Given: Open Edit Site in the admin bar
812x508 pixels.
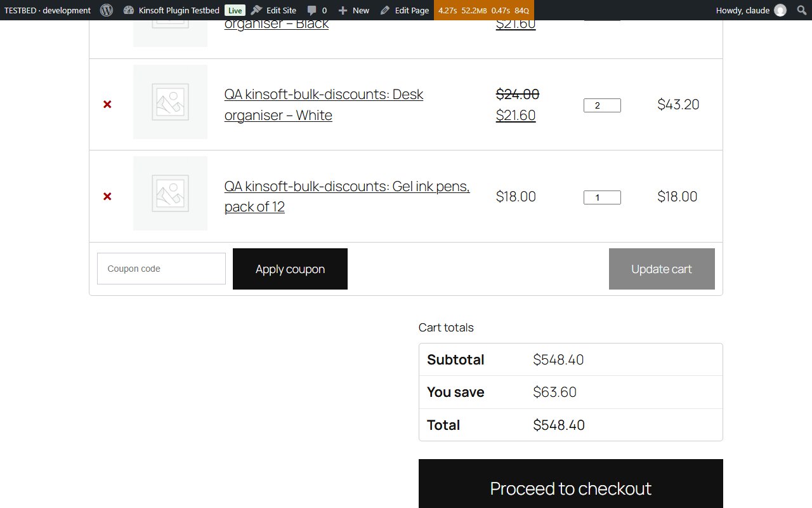Looking at the screenshot, I should [273, 10].
